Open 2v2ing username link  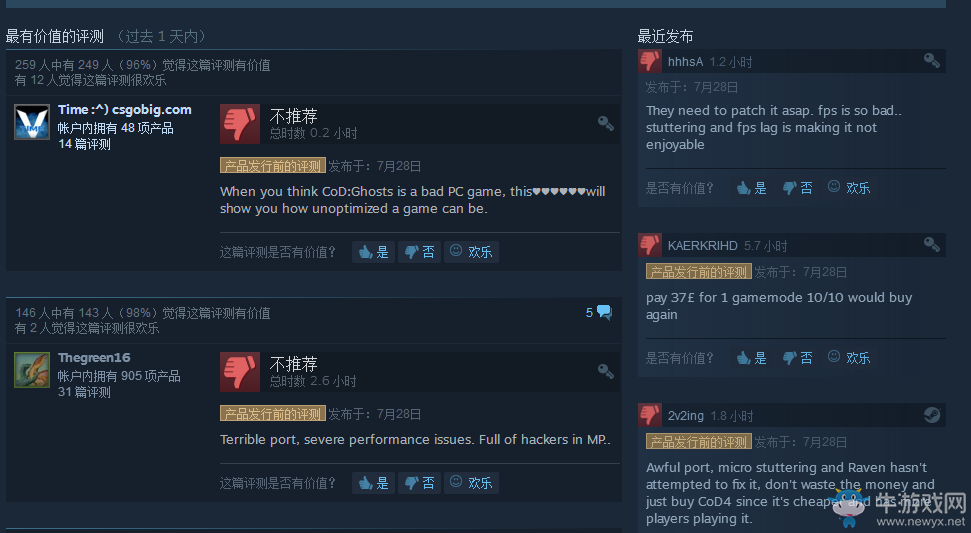pyautogui.click(x=686, y=415)
